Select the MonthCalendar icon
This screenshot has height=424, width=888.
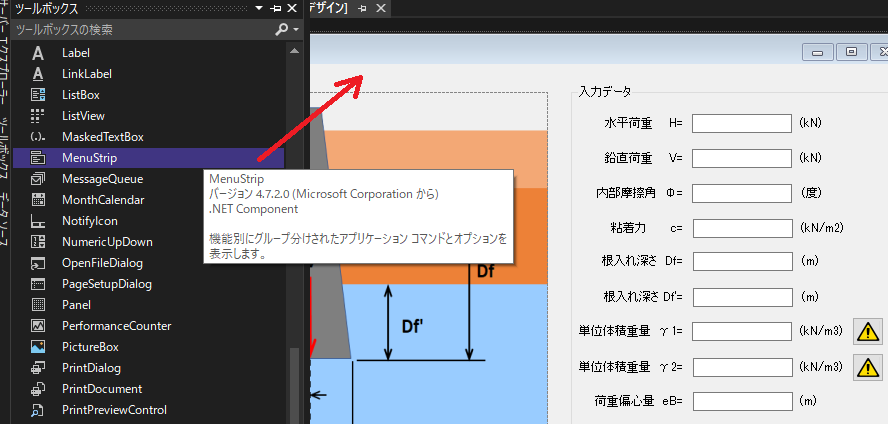pyautogui.click(x=38, y=200)
